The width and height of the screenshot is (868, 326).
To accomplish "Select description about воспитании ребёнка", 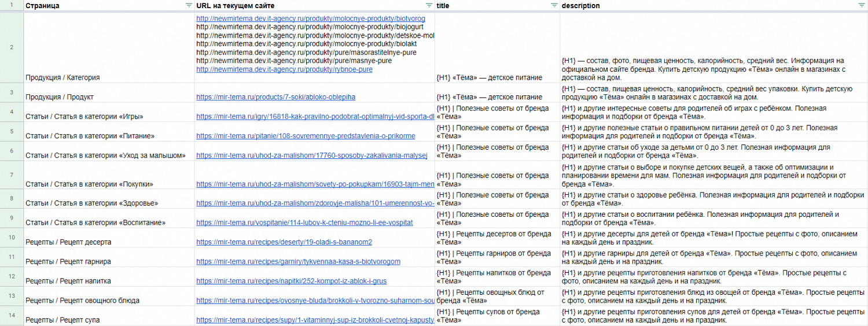I will click(714, 218).
